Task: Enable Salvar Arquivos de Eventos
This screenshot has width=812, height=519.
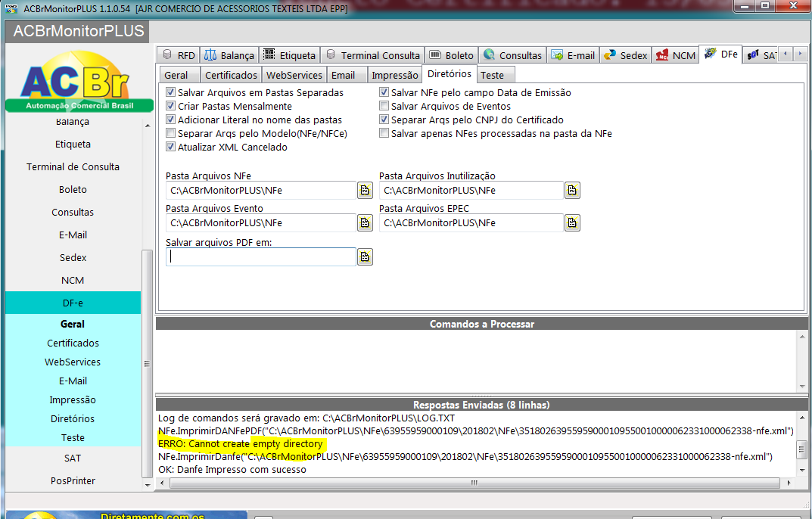Action: pos(384,106)
